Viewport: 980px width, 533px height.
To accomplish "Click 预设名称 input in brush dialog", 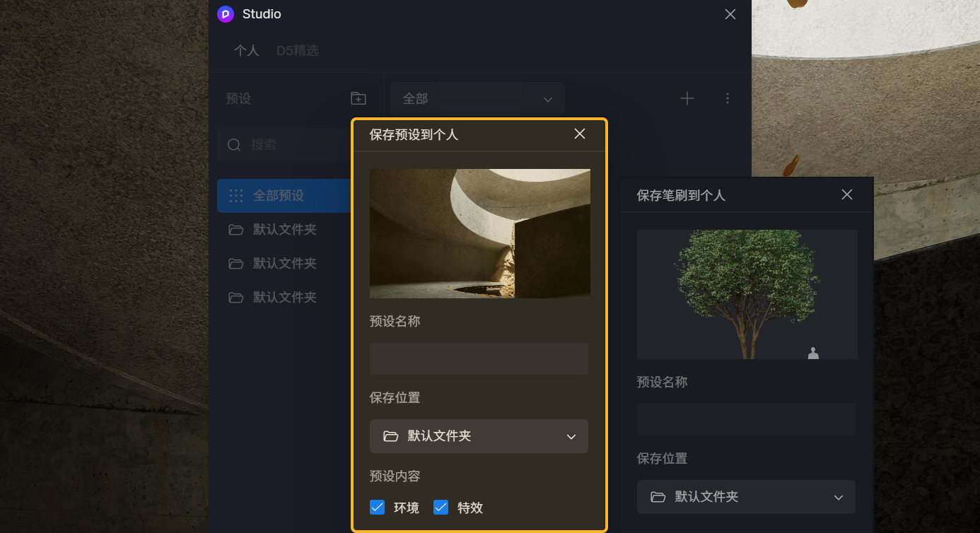I will pos(746,419).
